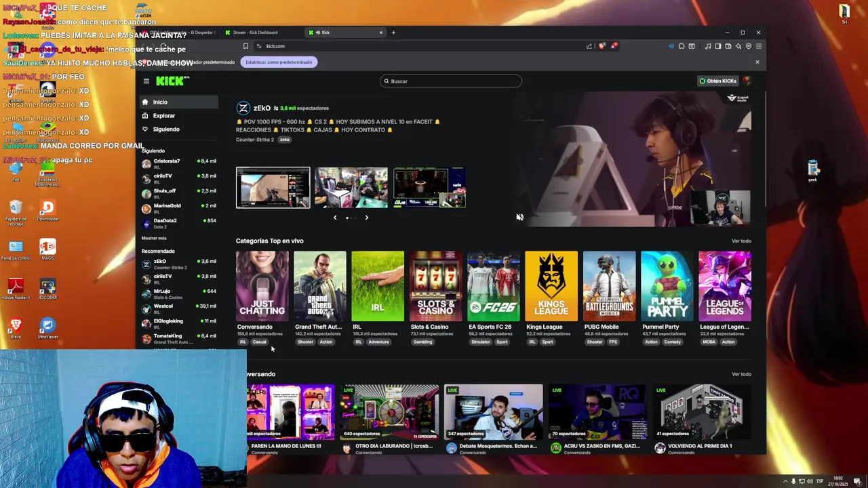Click the Casual tag under Conversando
This screenshot has height=488, width=868.
click(x=260, y=342)
